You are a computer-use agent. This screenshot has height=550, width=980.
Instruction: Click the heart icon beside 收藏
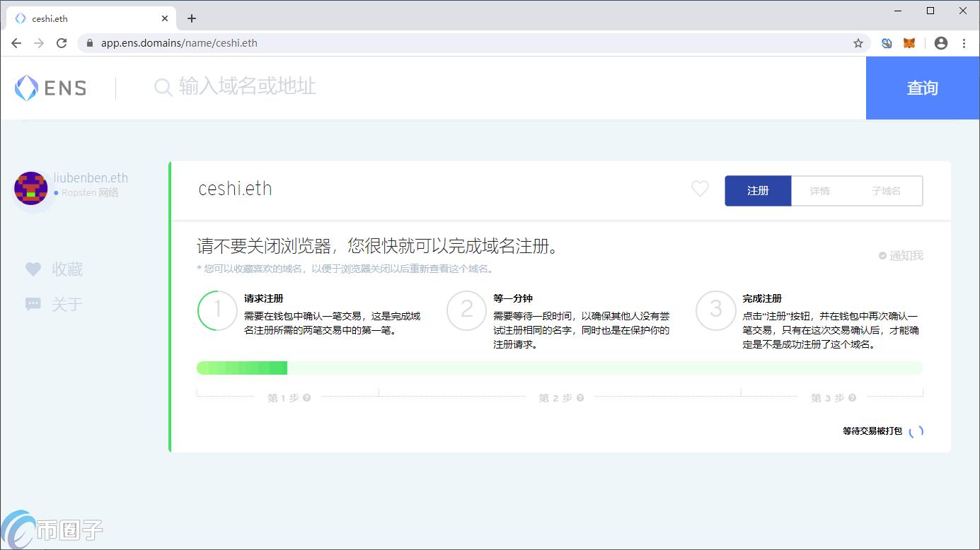pyautogui.click(x=33, y=269)
